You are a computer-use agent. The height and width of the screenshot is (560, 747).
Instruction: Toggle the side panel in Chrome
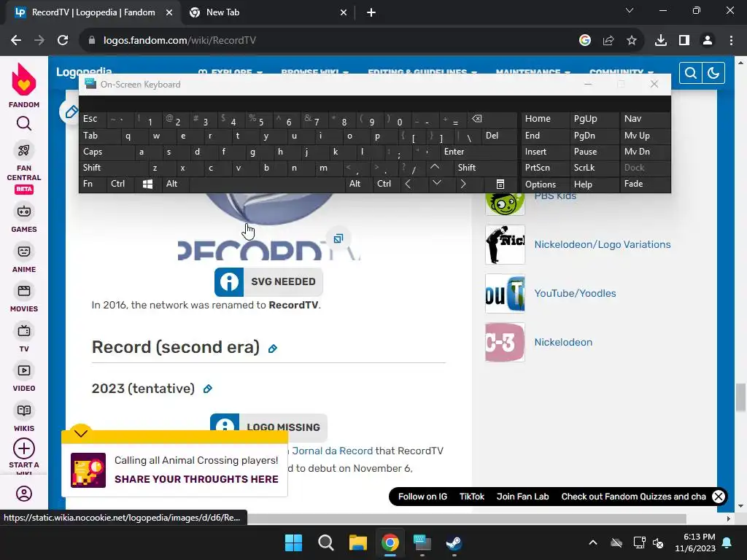pyautogui.click(x=684, y=41)
